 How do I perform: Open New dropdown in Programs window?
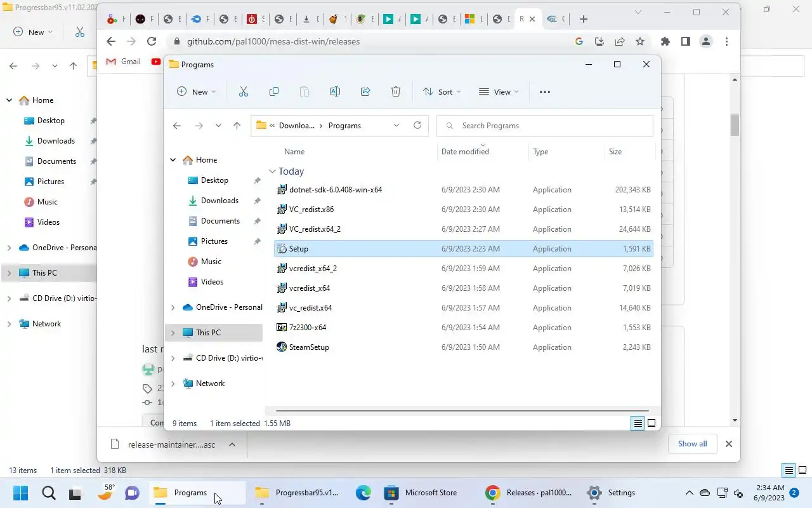[197, 92]
